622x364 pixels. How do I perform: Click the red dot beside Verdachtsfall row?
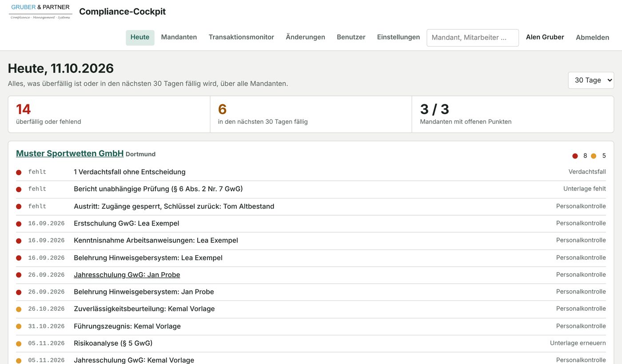(x=19, y=172)
